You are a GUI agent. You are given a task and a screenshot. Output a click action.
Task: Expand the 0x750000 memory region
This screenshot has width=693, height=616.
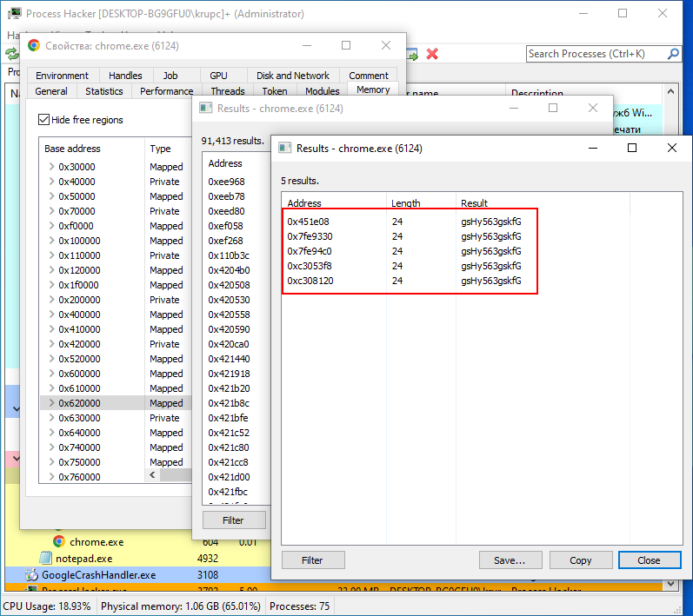tap(51, 462)
